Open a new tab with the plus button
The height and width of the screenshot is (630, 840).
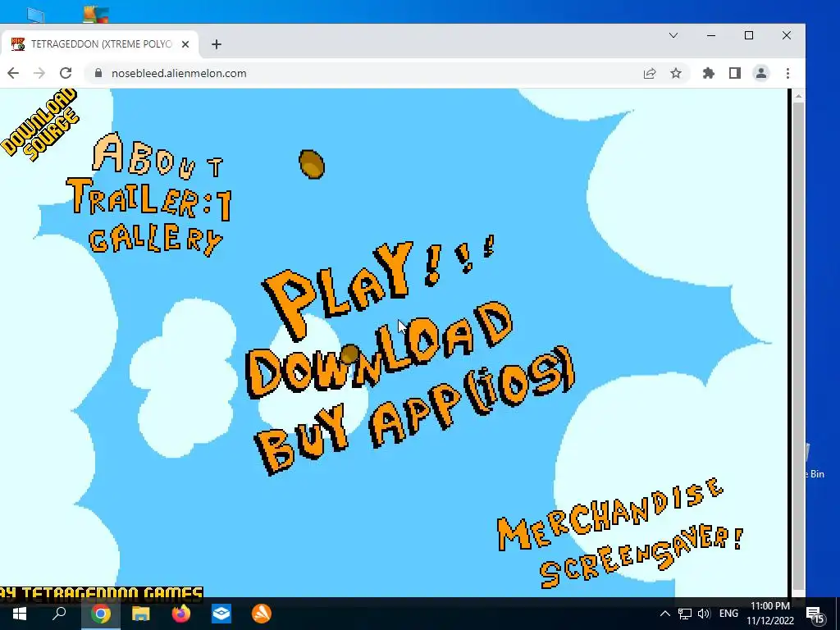[217, 44]
